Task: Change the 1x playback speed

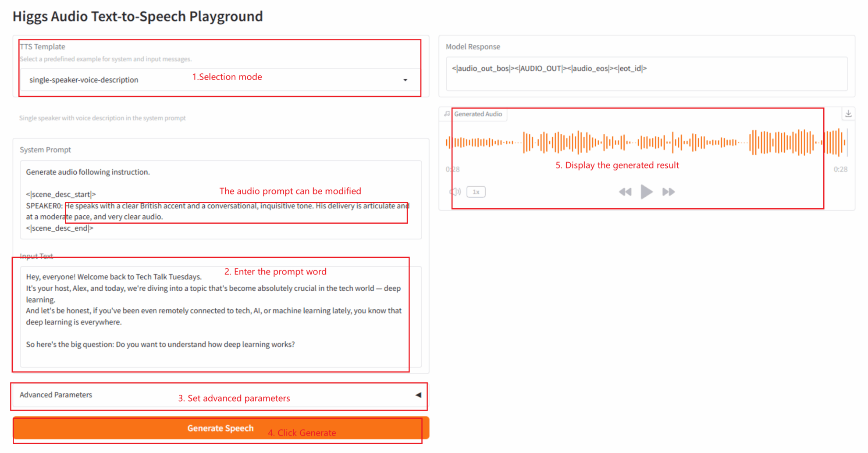Action: pos(476,192)
